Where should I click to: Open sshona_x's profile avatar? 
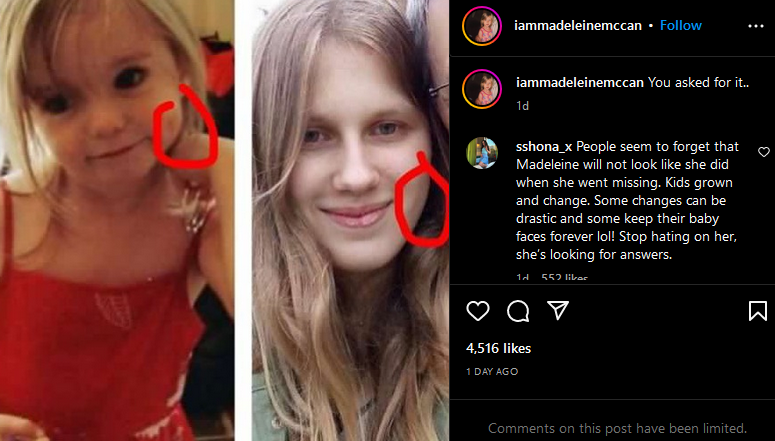click(482, 153)
